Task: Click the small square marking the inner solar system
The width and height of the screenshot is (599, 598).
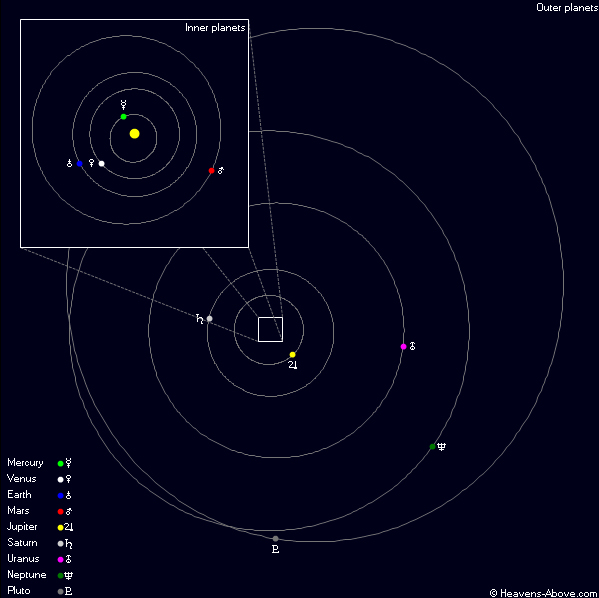Action: coord(270,329)
